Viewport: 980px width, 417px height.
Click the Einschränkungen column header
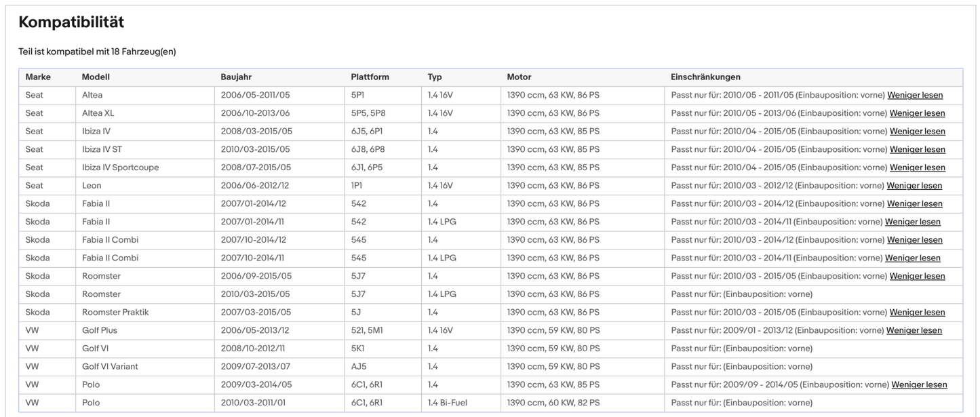click(x=705, y=77)
